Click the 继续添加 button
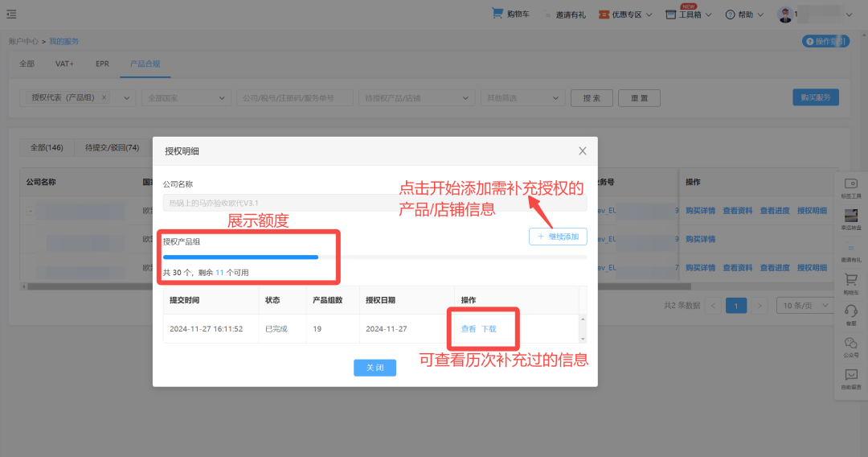This screenshot has width=868, height=457. tap(558, 237)
